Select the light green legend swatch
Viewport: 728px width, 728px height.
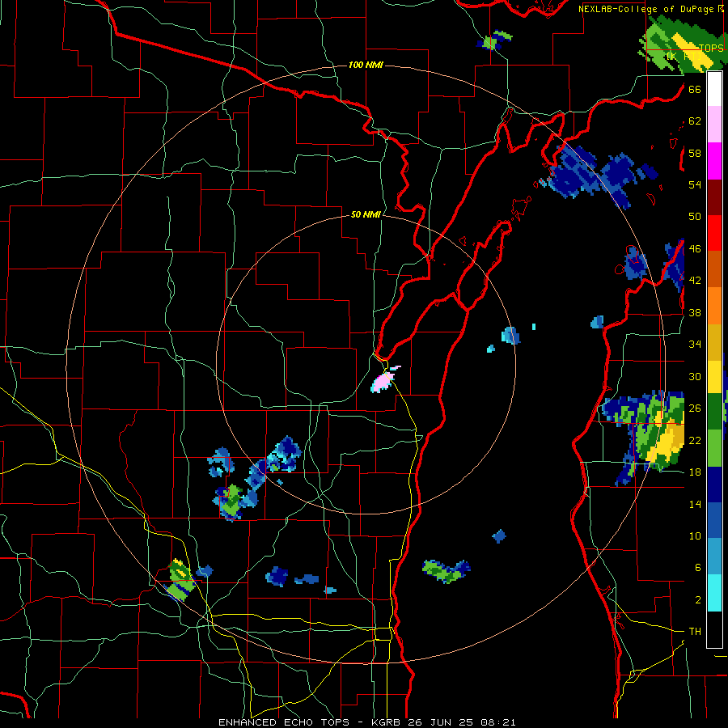[714, 448]
